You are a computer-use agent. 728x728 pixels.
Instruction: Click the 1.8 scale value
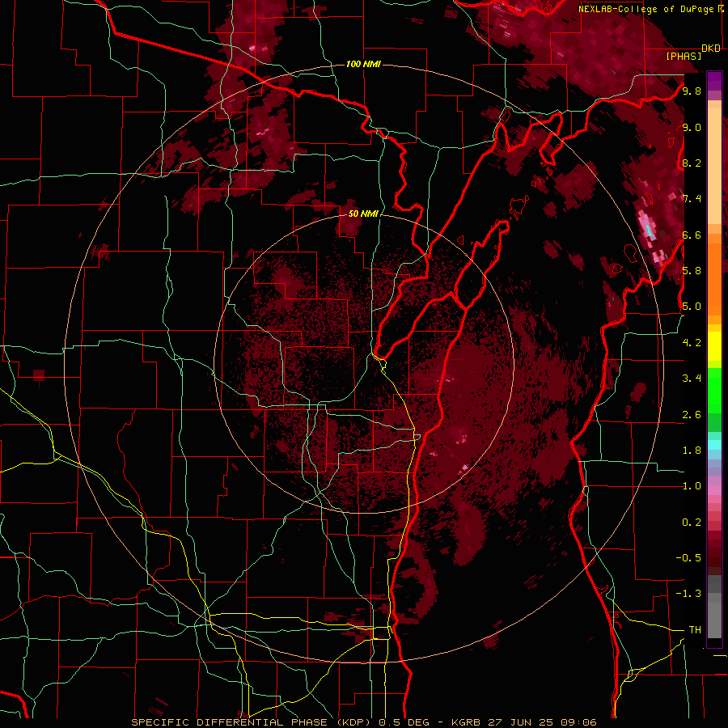tap(692, 451)
